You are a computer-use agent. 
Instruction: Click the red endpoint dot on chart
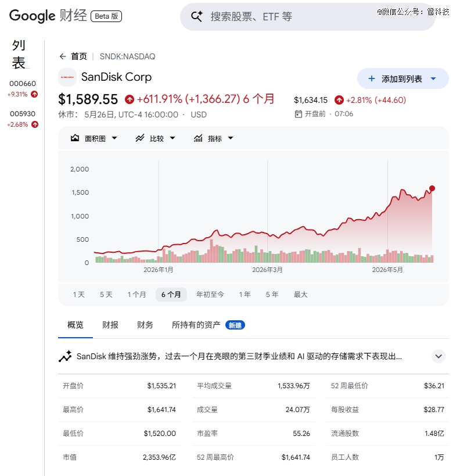point(432,188)
